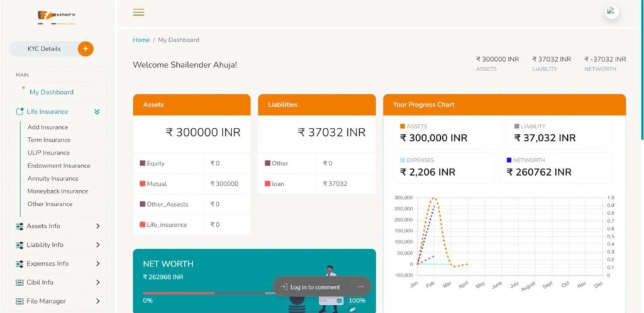Image resolution: width=644 pixels, height=313 pixels.
Task: Click the ₹ 37032 value in loan row
Action: (x=335, y=184)
